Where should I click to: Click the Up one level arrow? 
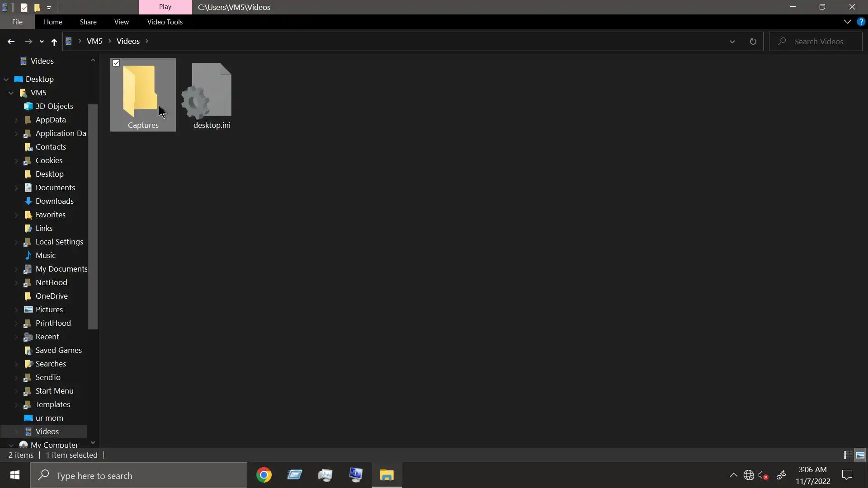click(54, 42)
